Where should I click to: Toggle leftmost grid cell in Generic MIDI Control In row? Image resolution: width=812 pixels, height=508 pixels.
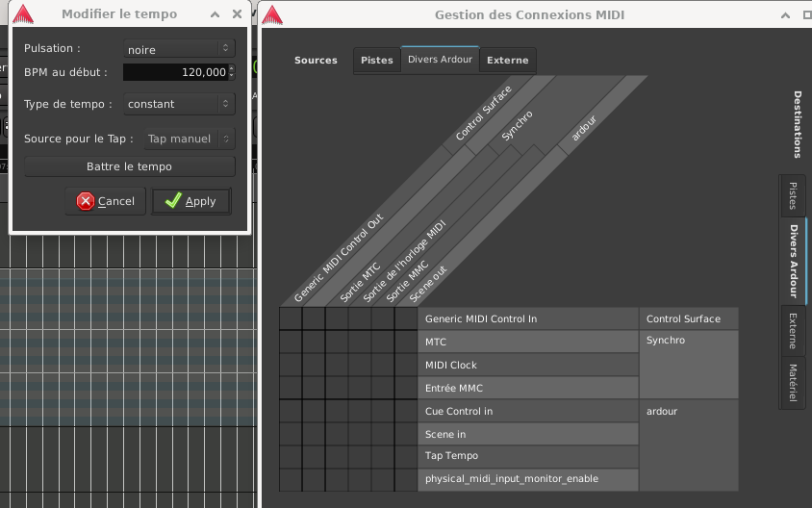291,319
